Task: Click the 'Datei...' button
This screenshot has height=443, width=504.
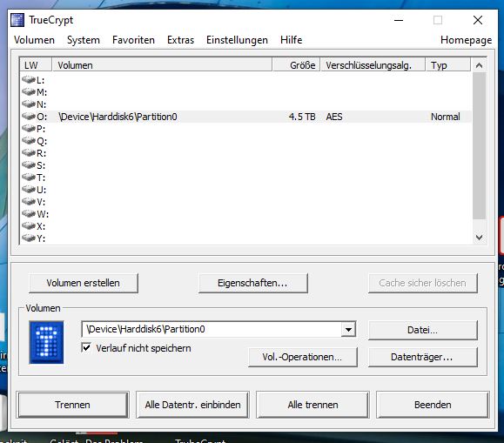Action: 423,330
